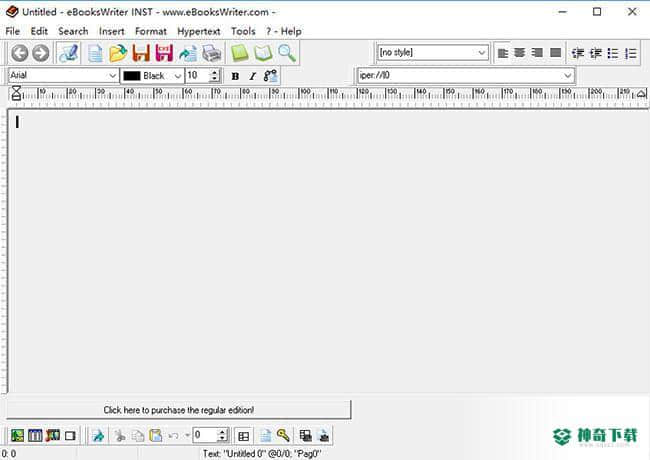The width and height of the screenshot is (650, 460).
Task: Click the pink floppy Save As icon
Action: 164,53
